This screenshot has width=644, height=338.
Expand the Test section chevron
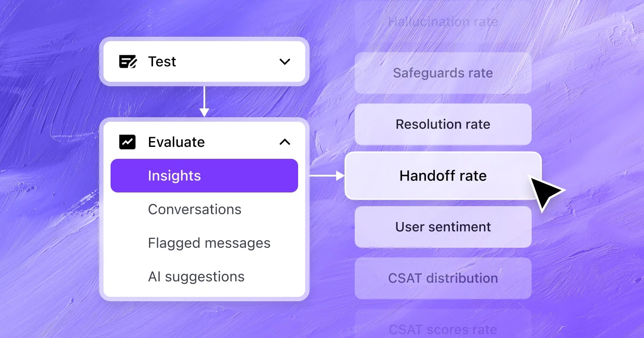click(x=285, y=61)
